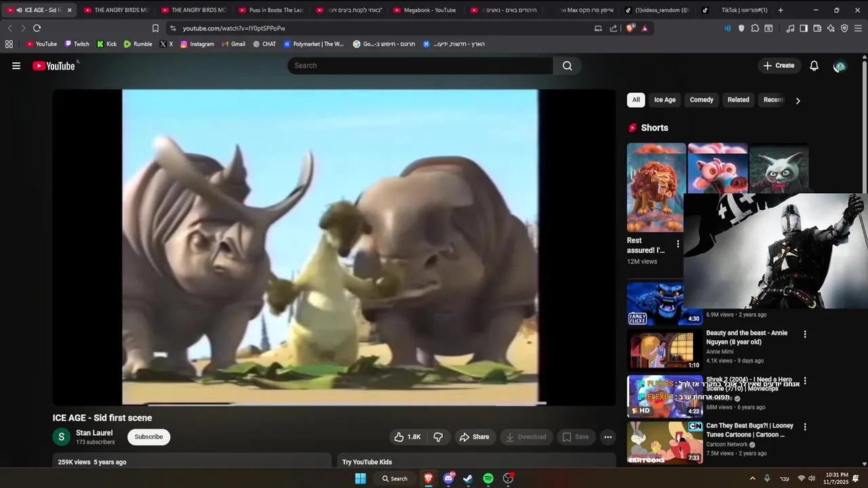Open the browser main menu

pyautogui.click(x=859, y=28)
